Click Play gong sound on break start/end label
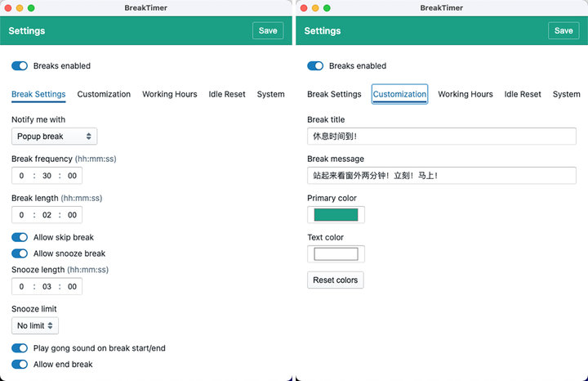The height and width of the screenshot is (381, 588). point(100,348)
